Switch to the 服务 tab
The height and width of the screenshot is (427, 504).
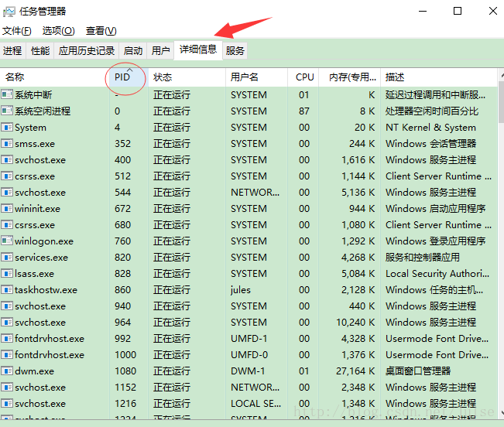235,51
